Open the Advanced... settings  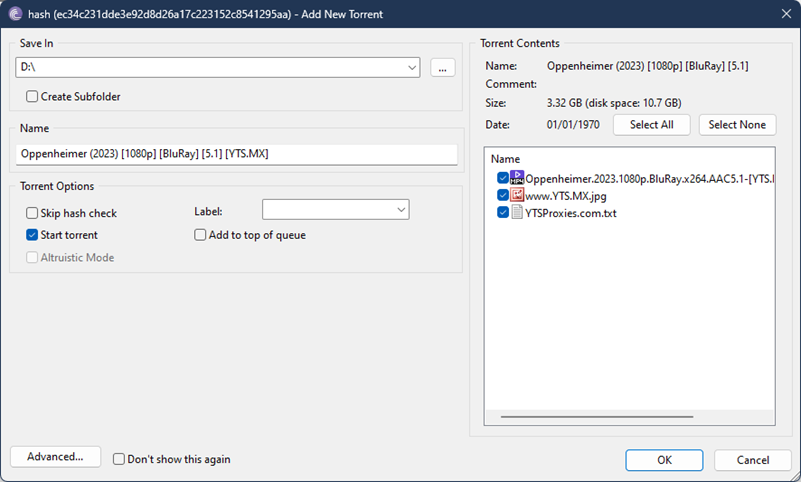[55, 456]
